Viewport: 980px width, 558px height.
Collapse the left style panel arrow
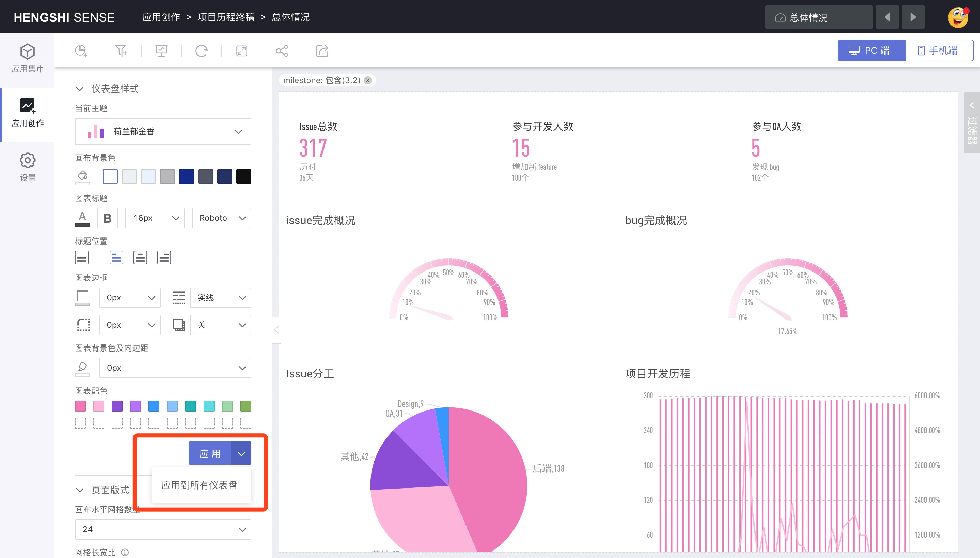(276, 330)
